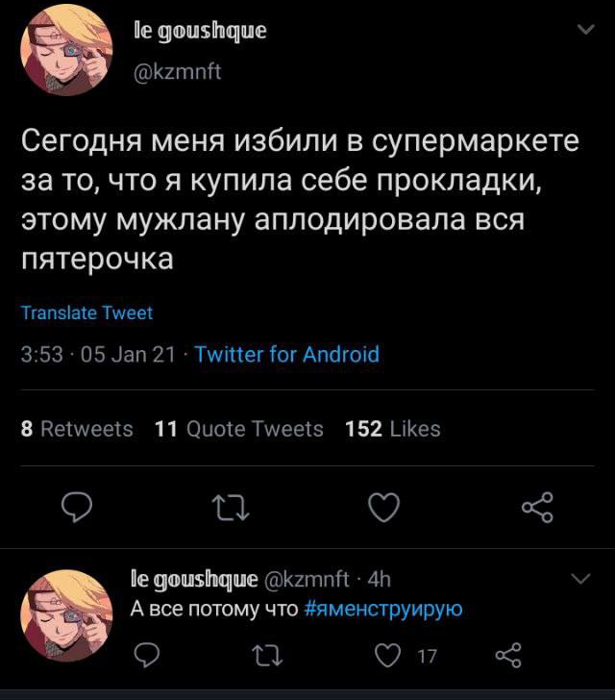The height and width of the screenshot is (700, 615).
Task: Show the 152 Likes list
Action: click(x=392, y=429)
